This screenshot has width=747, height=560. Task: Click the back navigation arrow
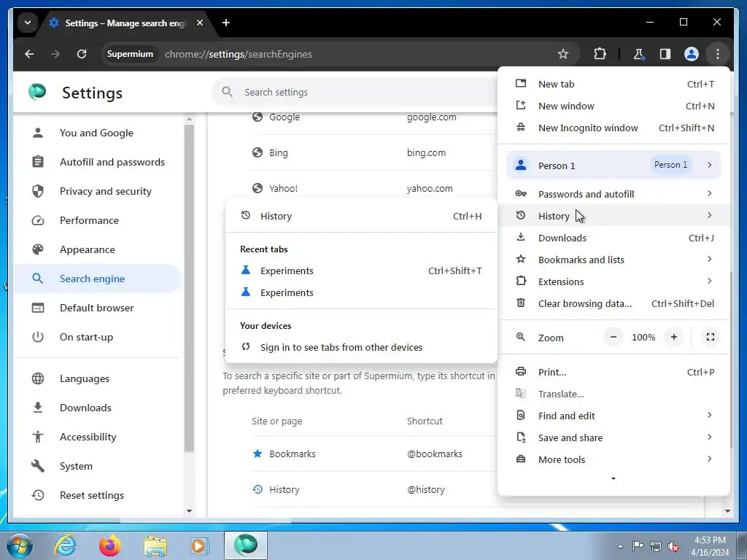coord(29,54)
